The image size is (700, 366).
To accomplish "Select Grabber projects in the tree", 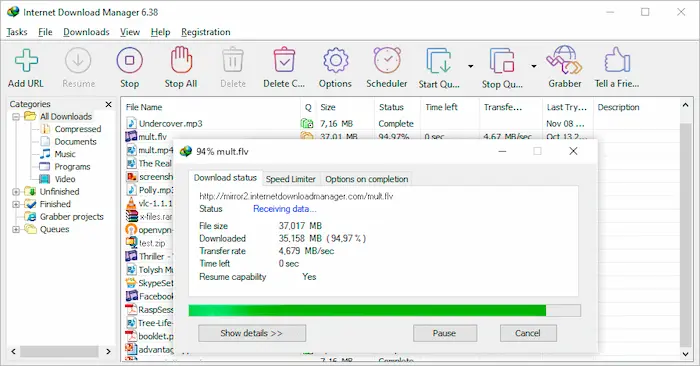I will [x=71, y=216].
